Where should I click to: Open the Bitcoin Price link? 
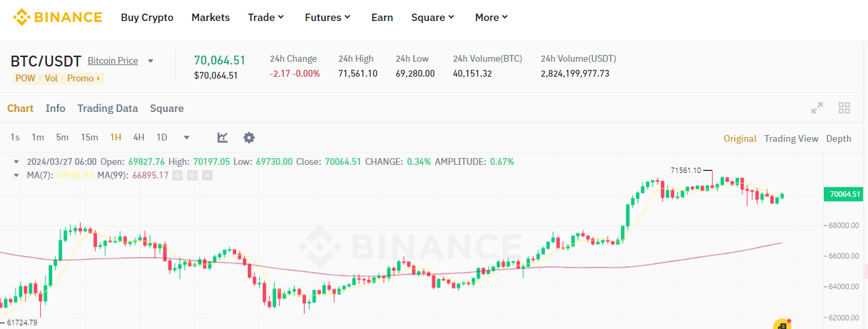click(x=113, y=60)
